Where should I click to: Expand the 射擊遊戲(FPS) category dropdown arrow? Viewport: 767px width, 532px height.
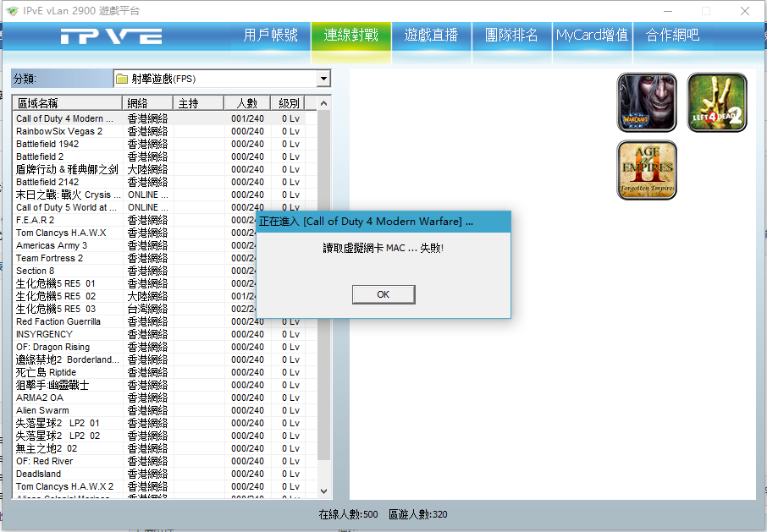pyautogui.click(x=323, y=79)
